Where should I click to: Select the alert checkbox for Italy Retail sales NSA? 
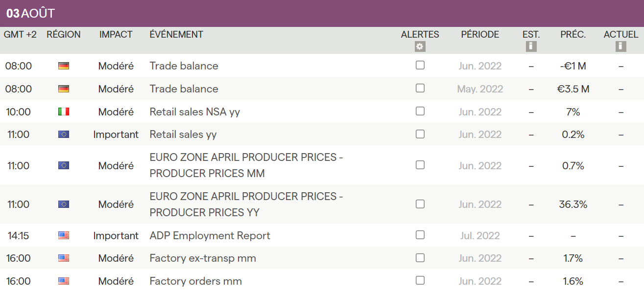(420, 111)
